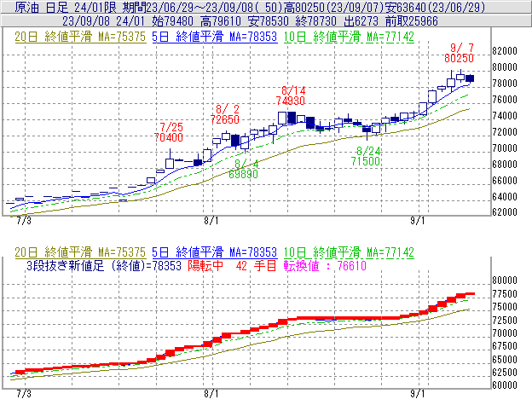Image resolution: width=532 pixels, height=405 pixels.
Task: Click the 10日 終値平滑 MA=77142 label in lower chart
Action: click(x=349, y=252)
